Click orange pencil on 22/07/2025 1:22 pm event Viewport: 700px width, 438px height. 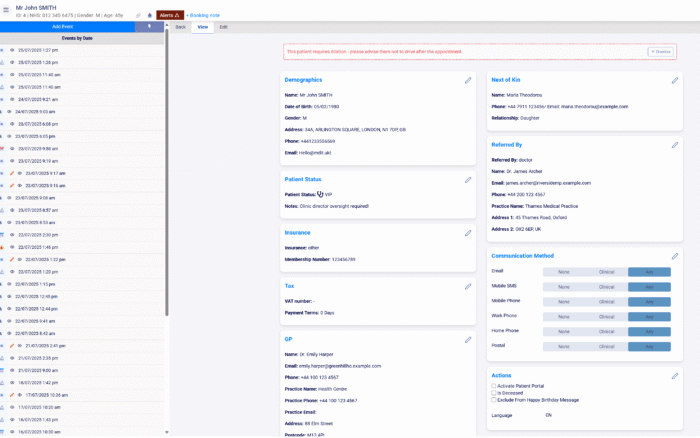[12, 259]
